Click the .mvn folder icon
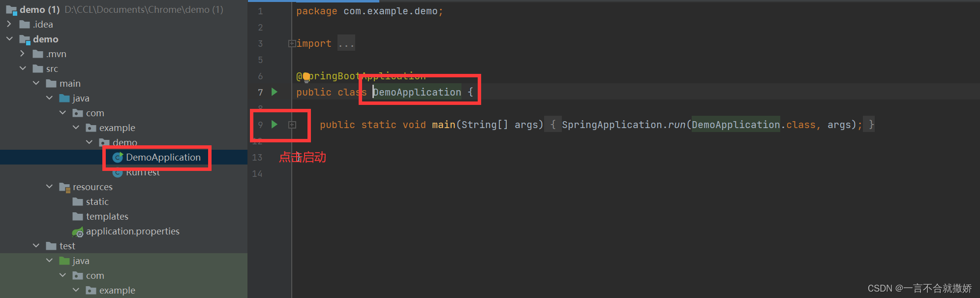The image size is (980, 298). tap(38, 54)
